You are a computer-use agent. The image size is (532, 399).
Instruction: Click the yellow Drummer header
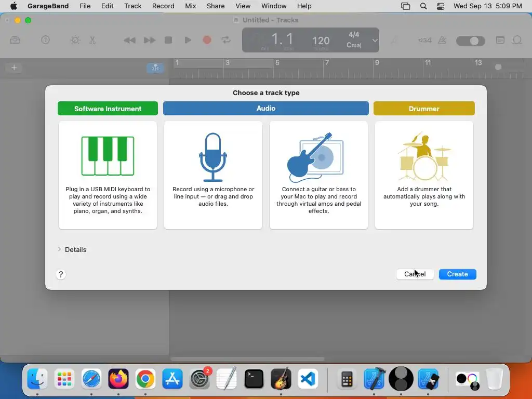pos(424,109)
